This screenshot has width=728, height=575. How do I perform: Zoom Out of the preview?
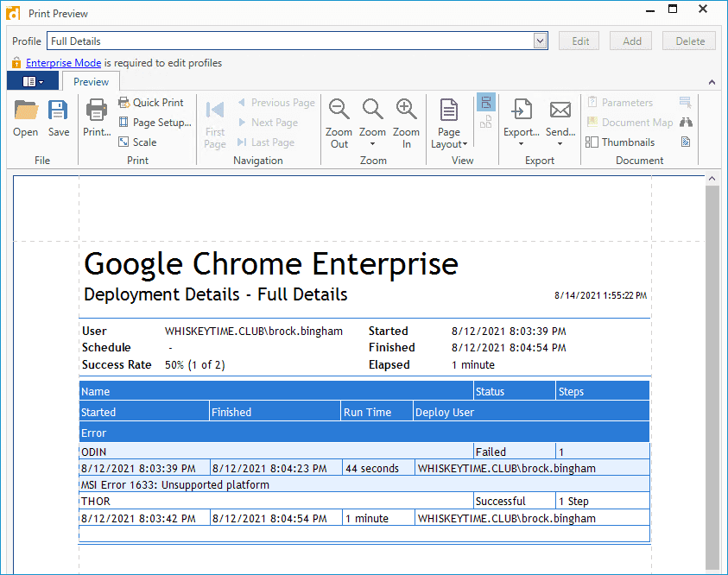[339, 123]
